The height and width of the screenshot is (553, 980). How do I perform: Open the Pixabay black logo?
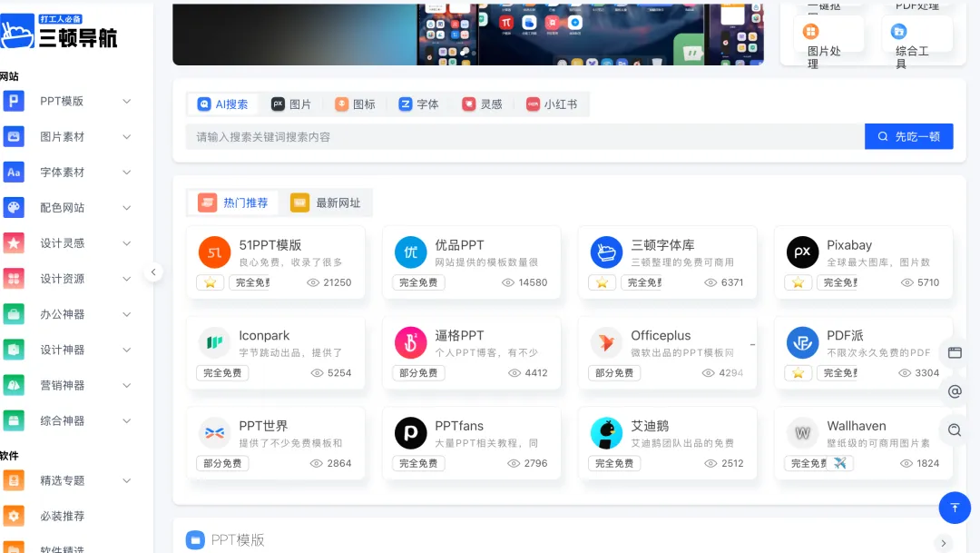pyautogui.click(x=802, y=252)
